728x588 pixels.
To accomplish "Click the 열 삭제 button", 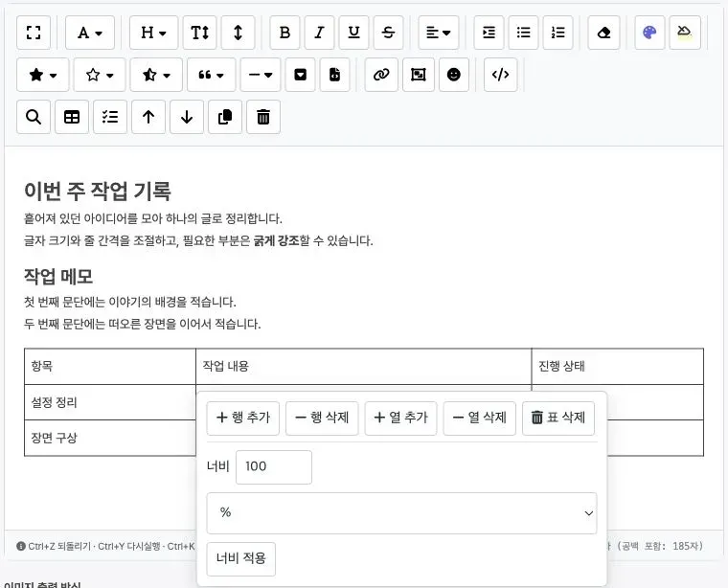I will pyautogui.click(x=480, y=418).
